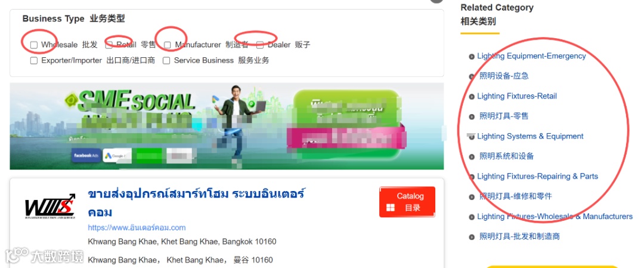Image resolution: width=644 pixels, height=268 pixels.
Task: Click the SME Social banner advertisement
Action: 227,126
